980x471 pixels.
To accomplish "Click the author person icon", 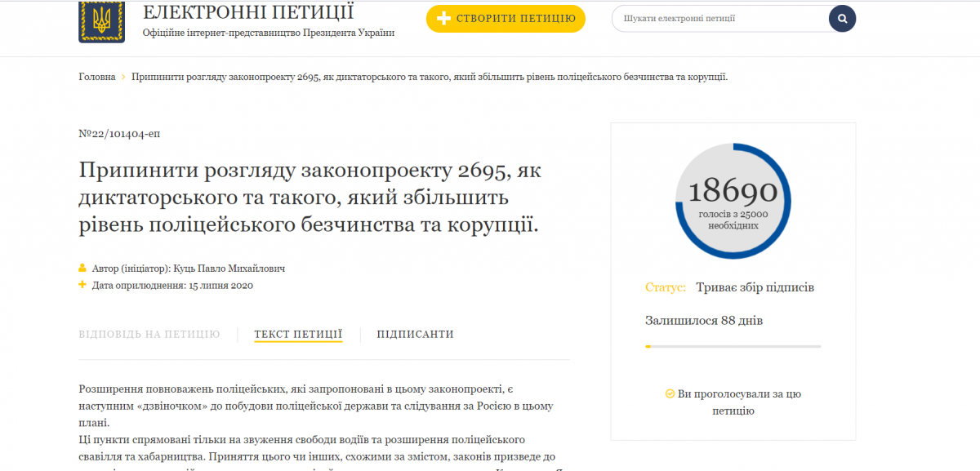I will tap(82, 268).
